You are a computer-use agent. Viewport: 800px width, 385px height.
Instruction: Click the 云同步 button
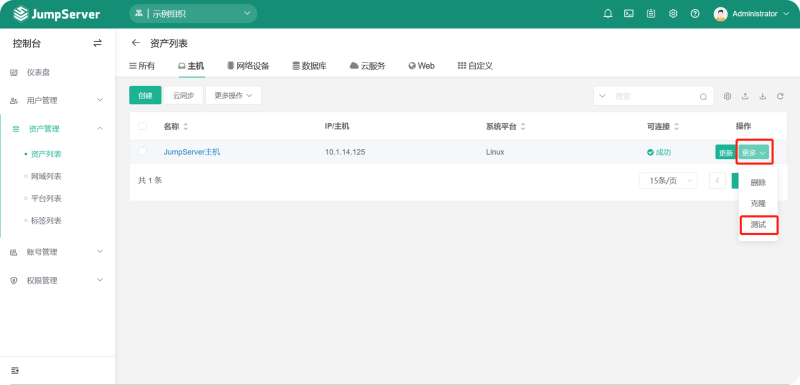[183, 95]
